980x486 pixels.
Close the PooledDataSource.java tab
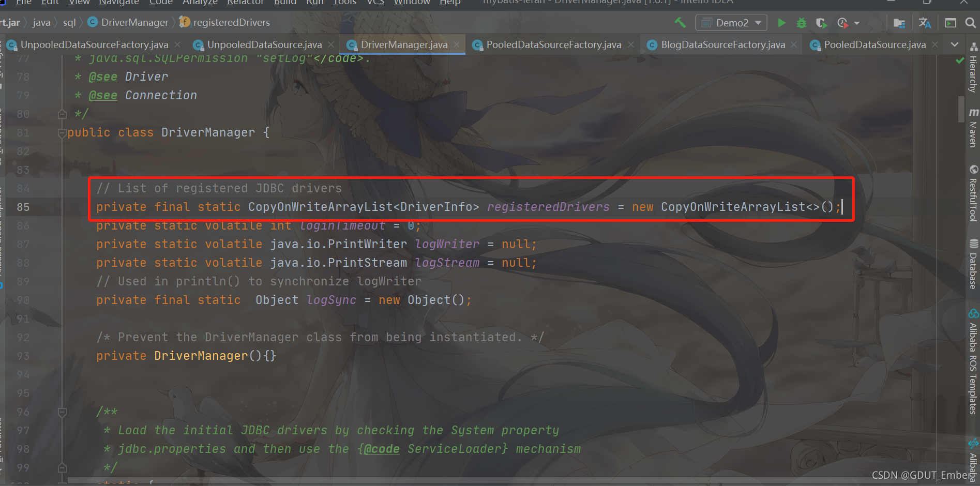[x=935, y=45]
